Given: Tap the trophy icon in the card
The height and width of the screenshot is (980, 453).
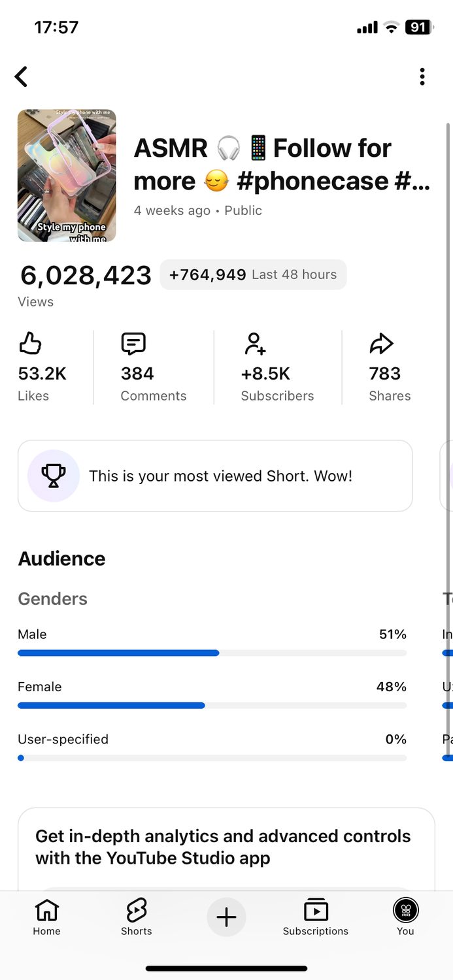Looking at the screenshot, I should tap(54, 476).
